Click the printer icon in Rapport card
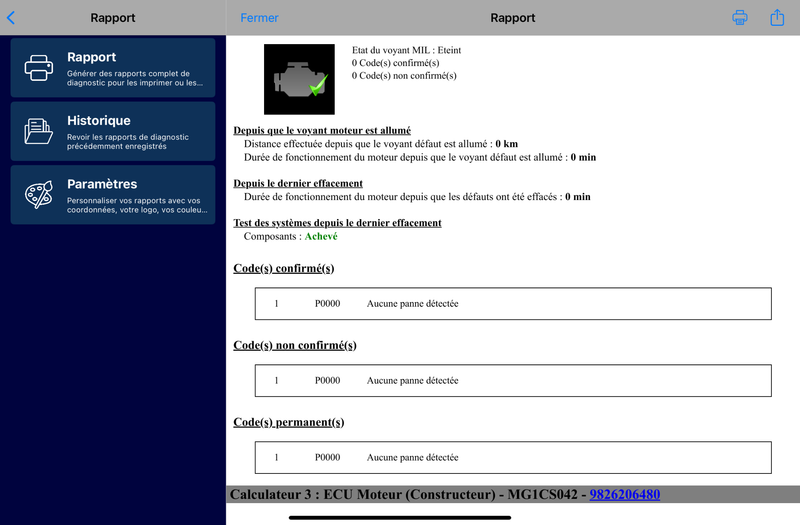Viewport: 800px width, 525px height. coord(39,68)
